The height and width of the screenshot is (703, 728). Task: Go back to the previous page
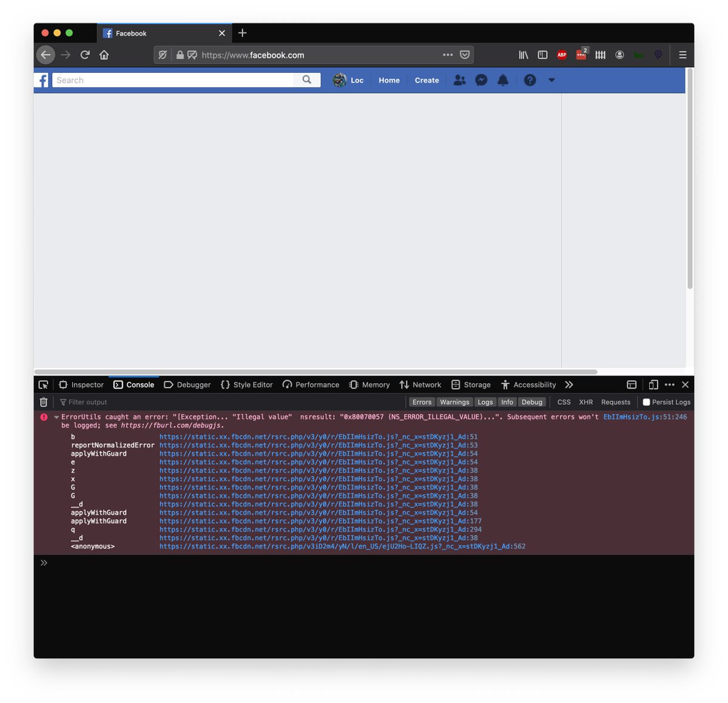tap(45, 55)
